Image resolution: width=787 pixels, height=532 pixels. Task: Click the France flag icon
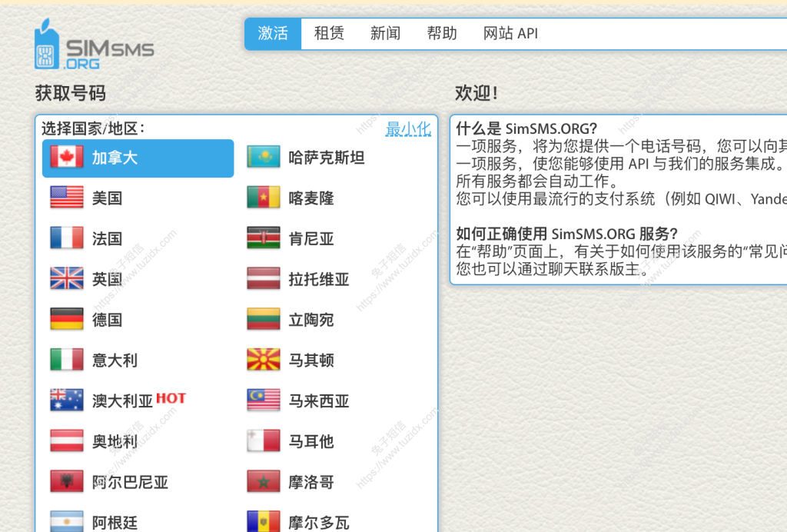(67, 238)
